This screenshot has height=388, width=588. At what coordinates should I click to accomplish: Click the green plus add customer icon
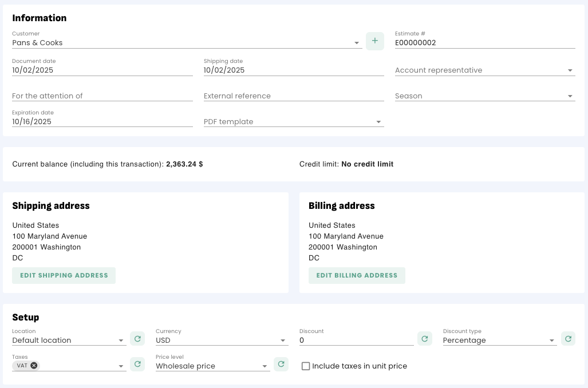click(x=375, y=41)
